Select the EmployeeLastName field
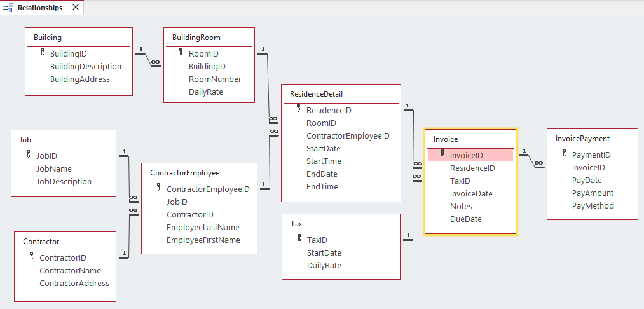Screen dimensions: 644x309 203,228
